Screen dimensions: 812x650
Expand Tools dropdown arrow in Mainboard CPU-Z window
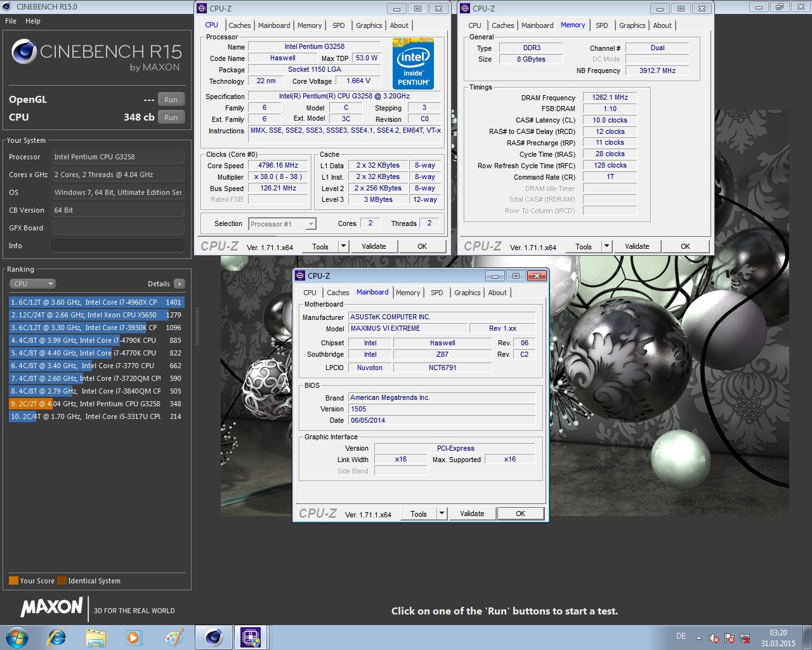point(442,514)
